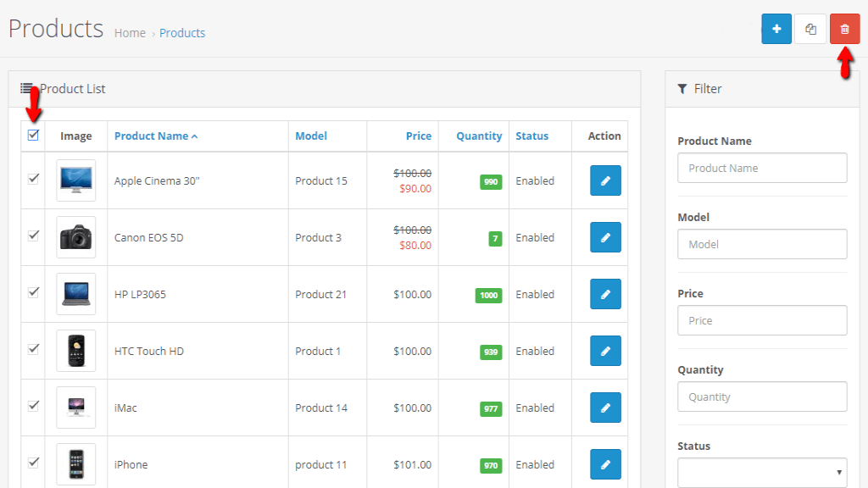Click the Product List panel icon
The height and width of the screenshot is (488, 868).
click(x=28, y=88)
